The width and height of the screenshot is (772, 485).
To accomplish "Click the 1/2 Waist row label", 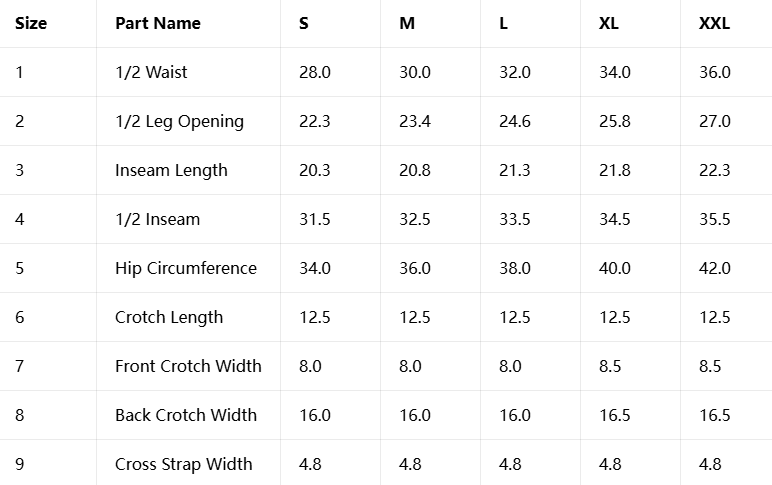I will point(151,72).
